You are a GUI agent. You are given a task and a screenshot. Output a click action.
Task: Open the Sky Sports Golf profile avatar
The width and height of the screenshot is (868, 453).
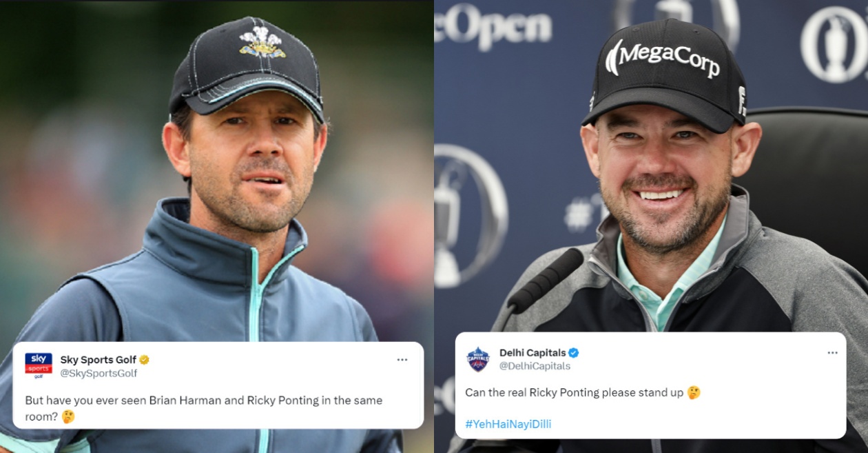click(39, 365)
